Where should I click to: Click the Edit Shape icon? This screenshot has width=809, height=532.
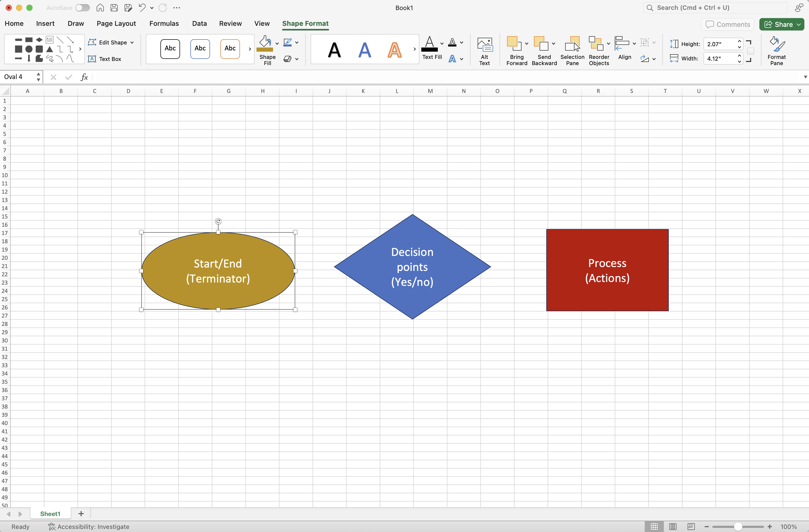click(92, 42)
